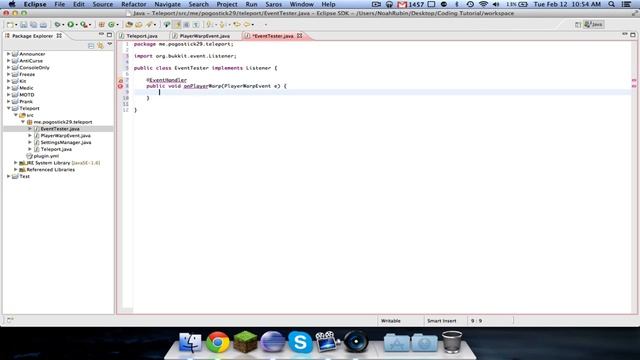Collapse the src folder
This screenshot has height=360, width=640.
point(16,115)
